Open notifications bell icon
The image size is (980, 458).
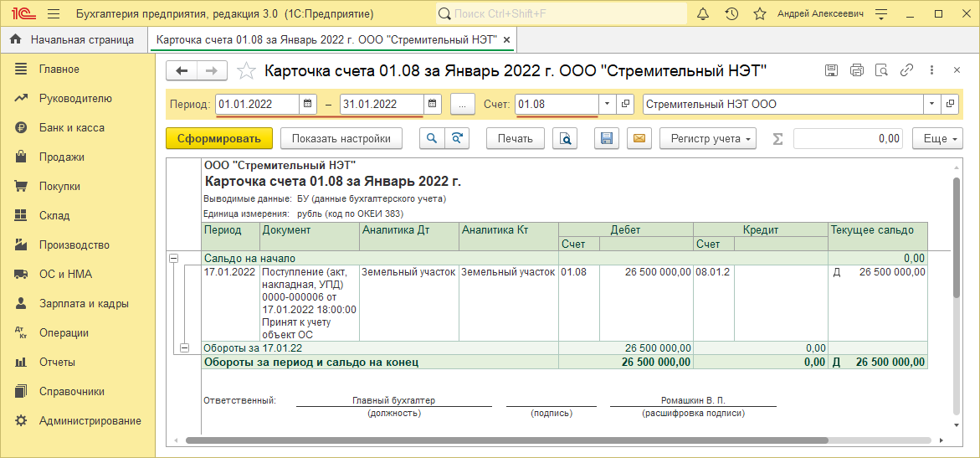(x=703, y=13)
